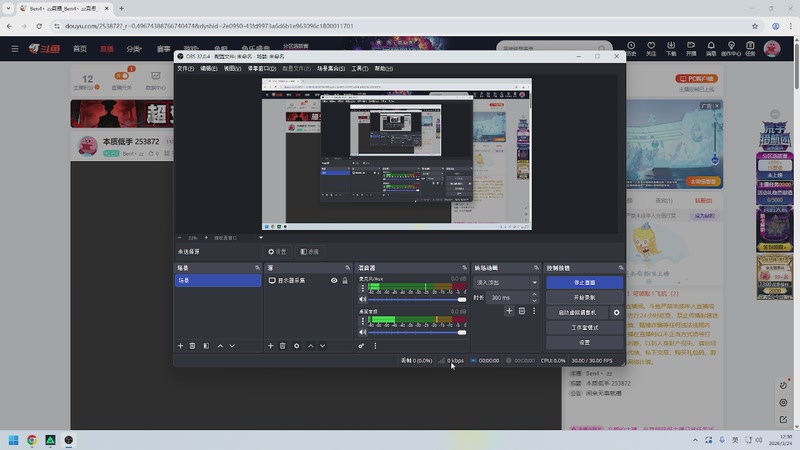Click source Properties button in source toolbar

click(278, 252)
